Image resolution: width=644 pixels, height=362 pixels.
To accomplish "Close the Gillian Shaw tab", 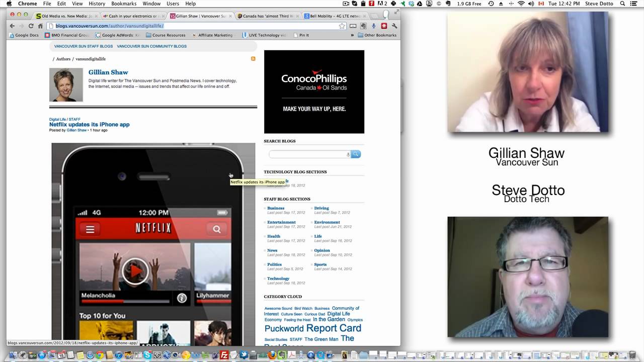I will click(x=230, y=16).
